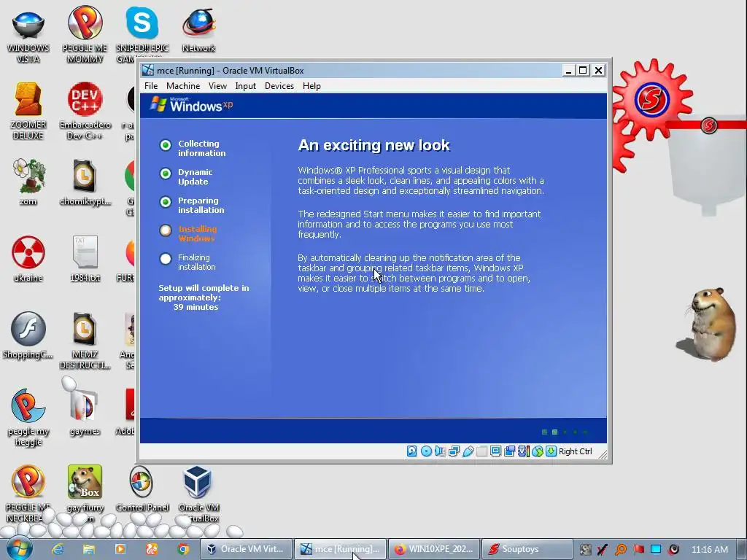The width and height of the screenshot is (747, 560).
Task: Launch Internet Explorer from the taskbar
Action: coord(58,549)
